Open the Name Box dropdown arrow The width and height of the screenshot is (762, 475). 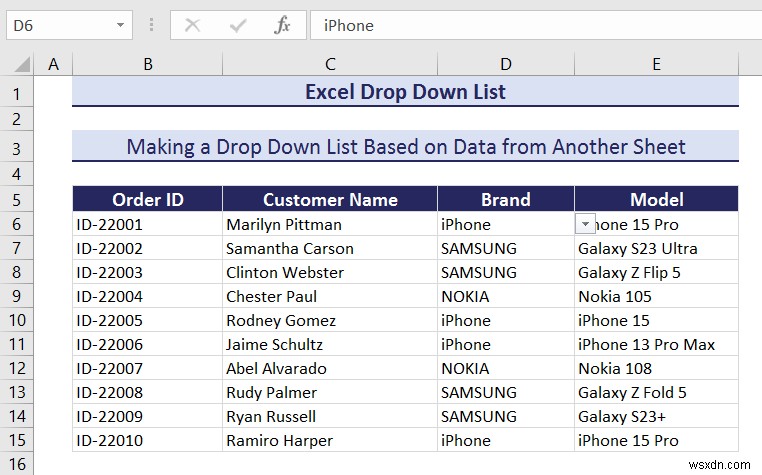pyautogui.click(x=120, y=25)
